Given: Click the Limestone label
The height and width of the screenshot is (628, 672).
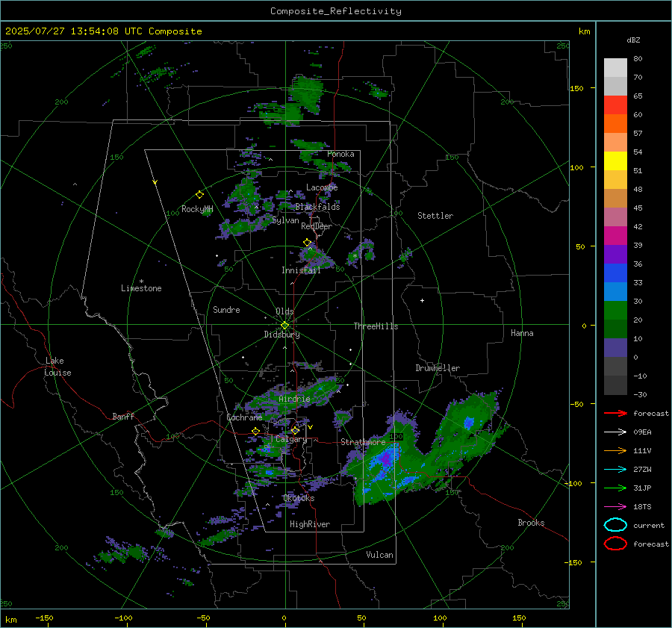Looking at the screenshot, I should point(141,288).
